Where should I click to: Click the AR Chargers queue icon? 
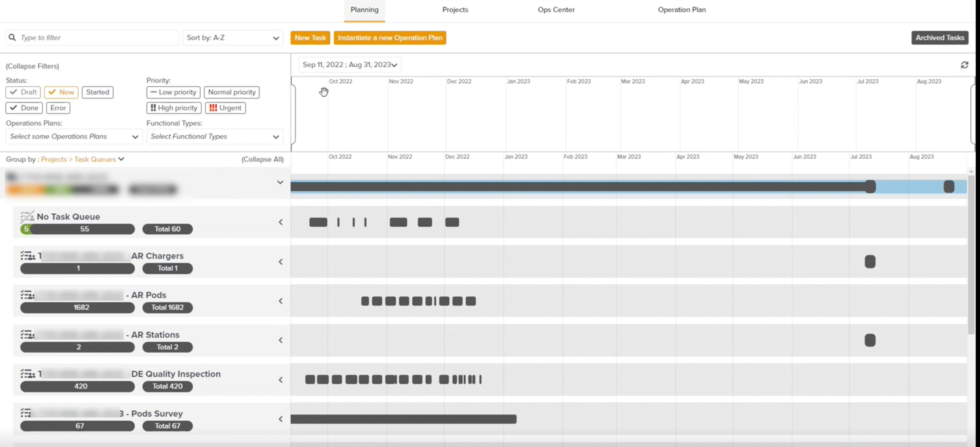(x=27, y=256)
